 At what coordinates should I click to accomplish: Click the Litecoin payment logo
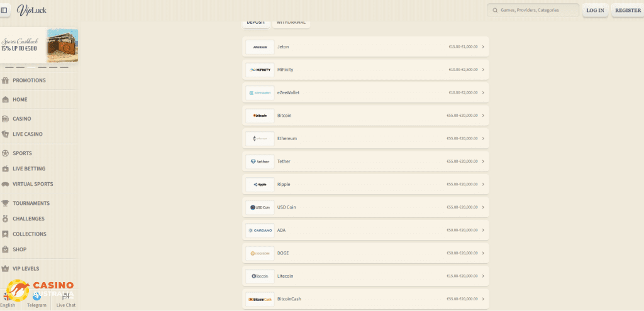pos(260,276)
